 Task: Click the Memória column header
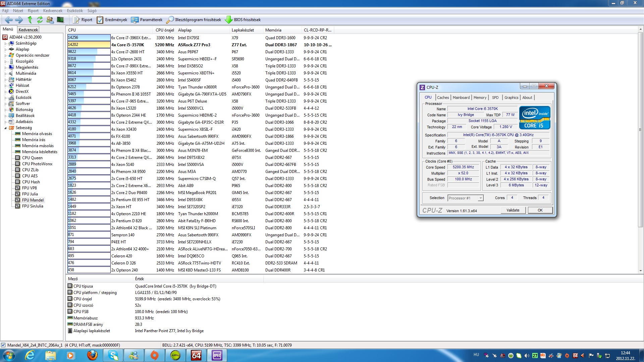pyautogui.click(x=283, y=30)
